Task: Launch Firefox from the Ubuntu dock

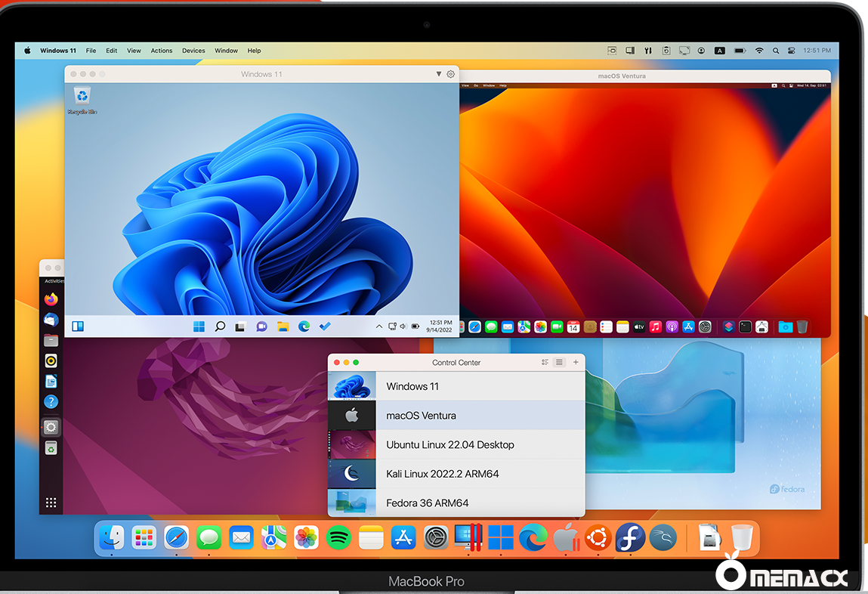Action: click(51, 299)
